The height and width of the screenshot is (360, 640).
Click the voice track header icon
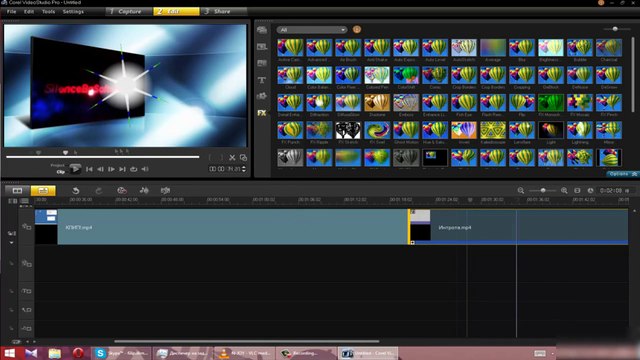(x=27, y=310)
